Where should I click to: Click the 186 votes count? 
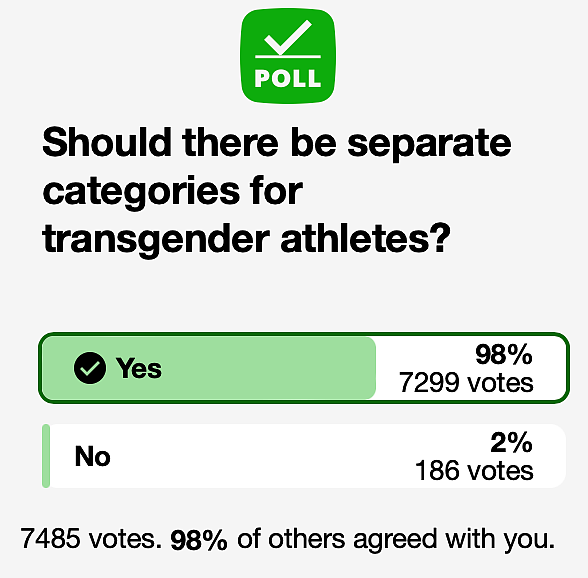474,471
